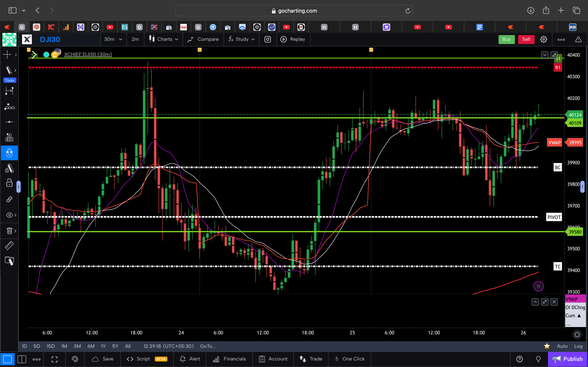Open the Study indicator dropdown
Screen dimensions: 588x367
(242, 39)
